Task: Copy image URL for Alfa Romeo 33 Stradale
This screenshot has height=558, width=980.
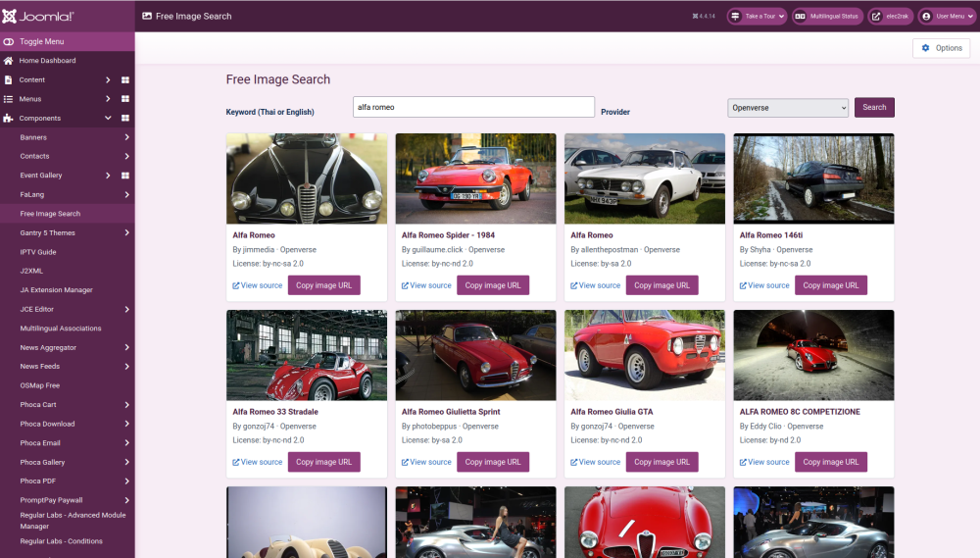Action: (x=323, y=462)
